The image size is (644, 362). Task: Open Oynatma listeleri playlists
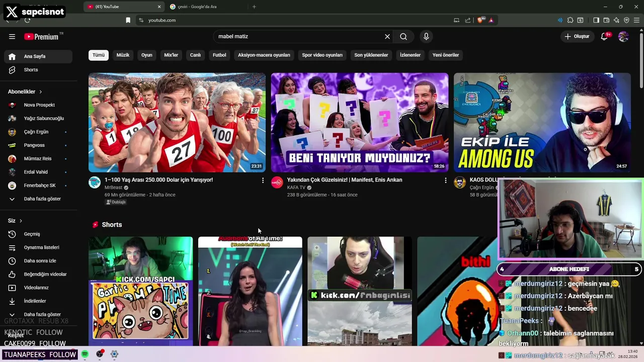tap(38, 247)
